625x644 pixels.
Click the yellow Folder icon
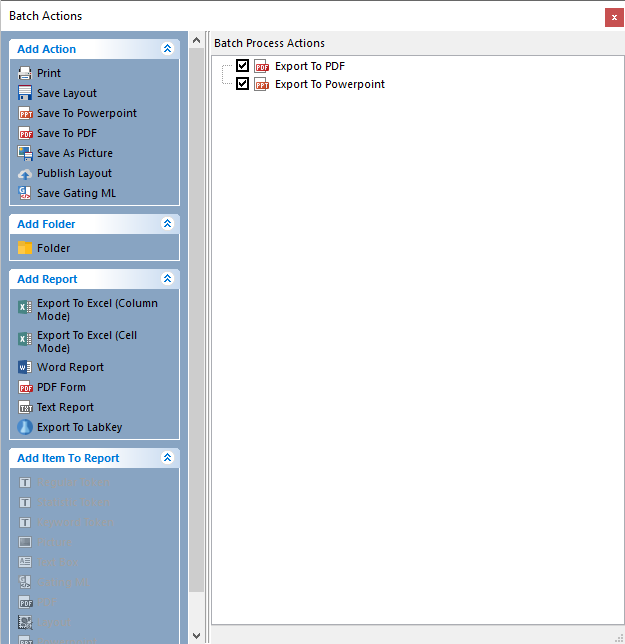[25, 248]
